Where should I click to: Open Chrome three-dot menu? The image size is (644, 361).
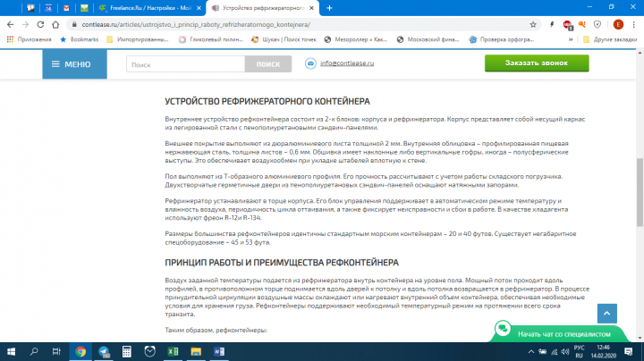tap(634, 25)
